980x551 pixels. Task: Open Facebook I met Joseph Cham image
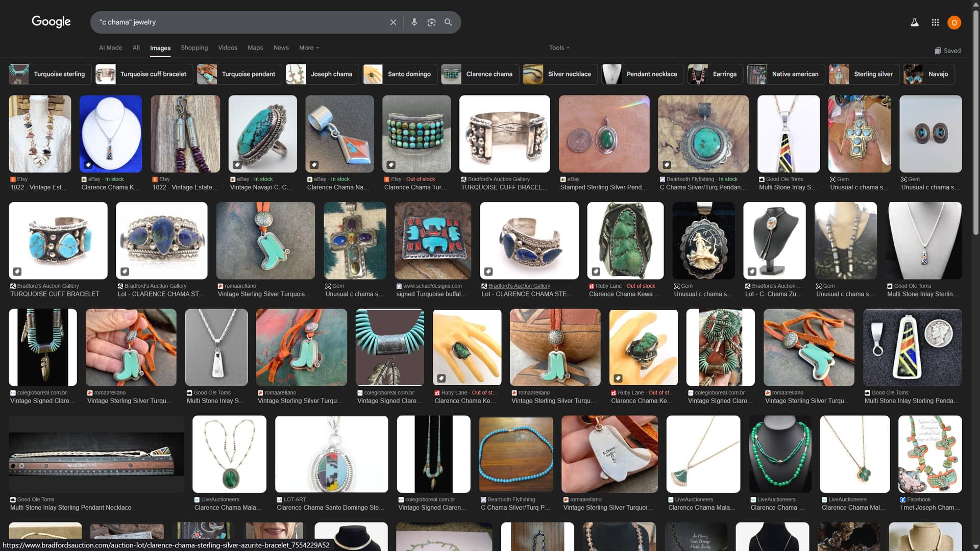(930, 454)
